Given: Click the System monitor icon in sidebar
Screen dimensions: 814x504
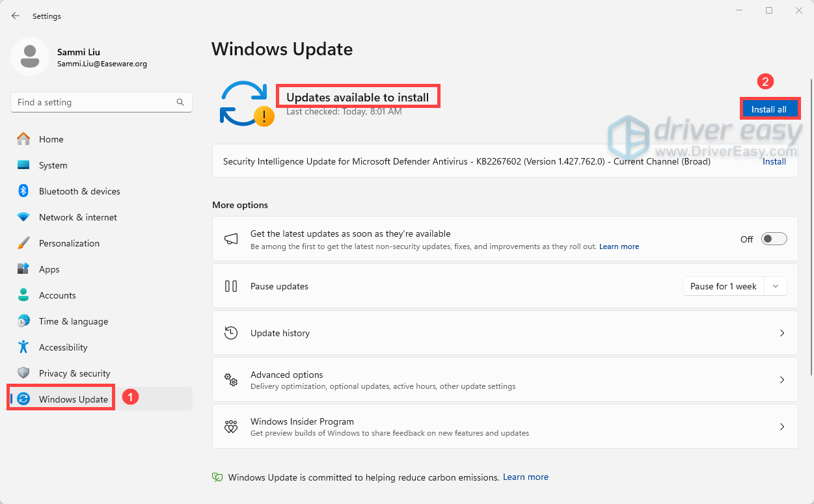Looking at the screenshot, I should 23,165.
